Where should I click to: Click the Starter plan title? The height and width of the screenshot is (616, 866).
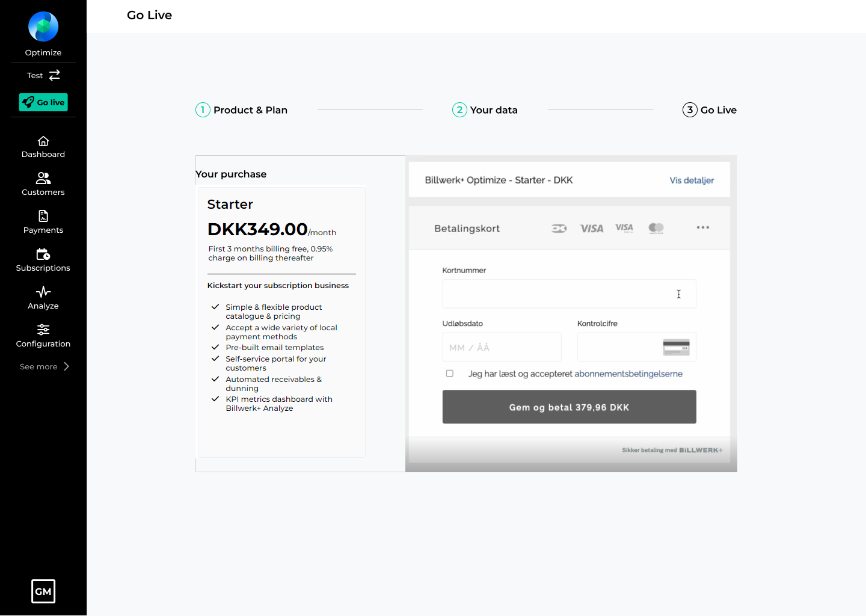(x=230, y=205)
